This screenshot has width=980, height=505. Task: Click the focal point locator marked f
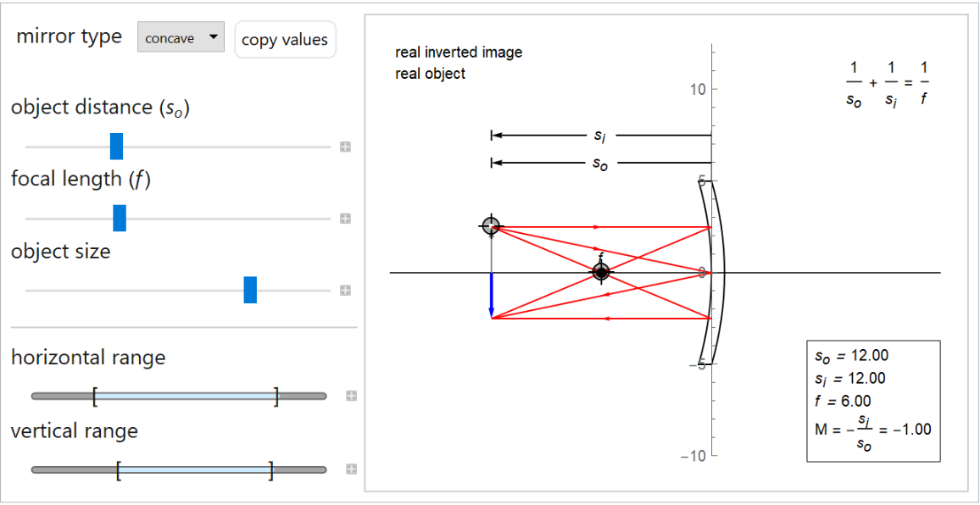601,272
